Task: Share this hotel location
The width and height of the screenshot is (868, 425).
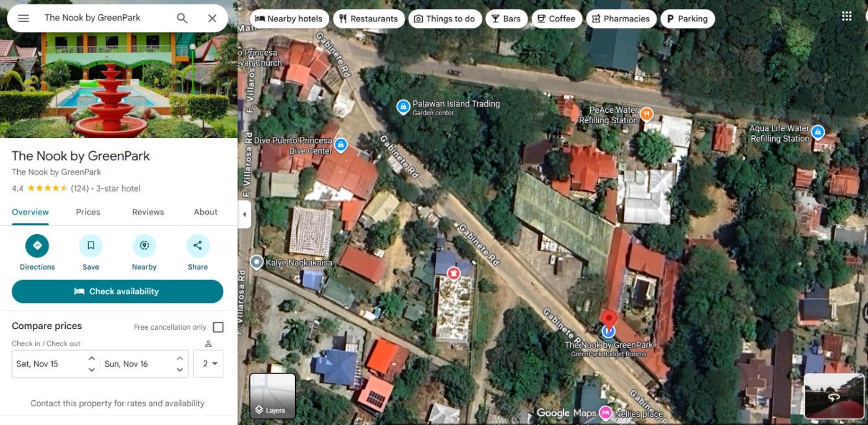Action: point(198,246)
